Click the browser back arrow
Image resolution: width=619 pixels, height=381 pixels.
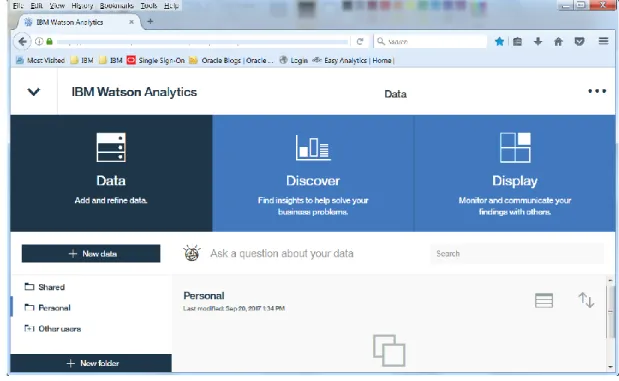(x=23, y=41)
